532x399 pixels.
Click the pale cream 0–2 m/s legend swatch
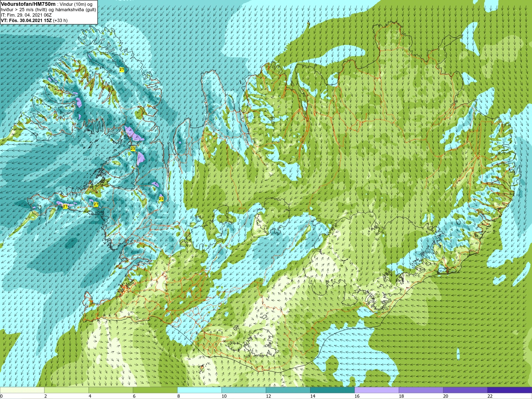[x=22, y=390]
